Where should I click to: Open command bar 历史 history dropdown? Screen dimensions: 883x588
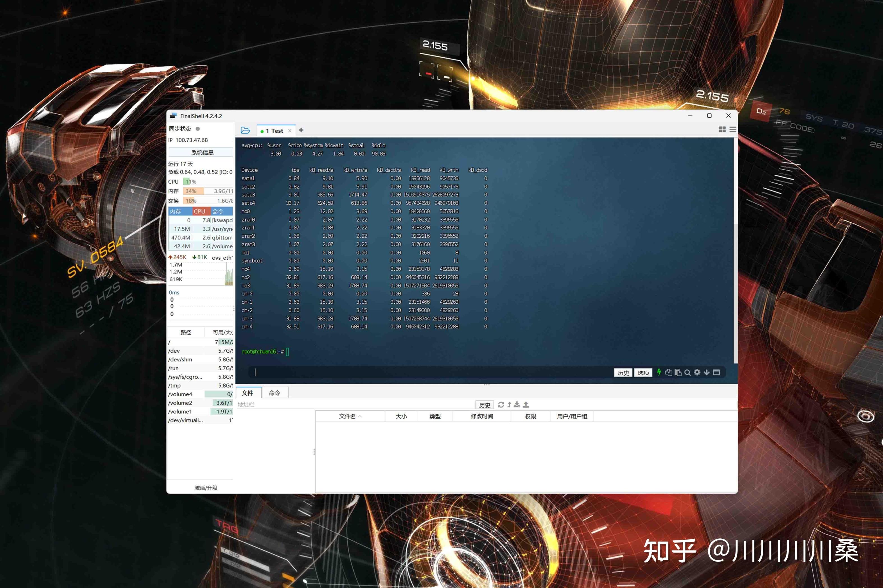[x=623, y=373]
